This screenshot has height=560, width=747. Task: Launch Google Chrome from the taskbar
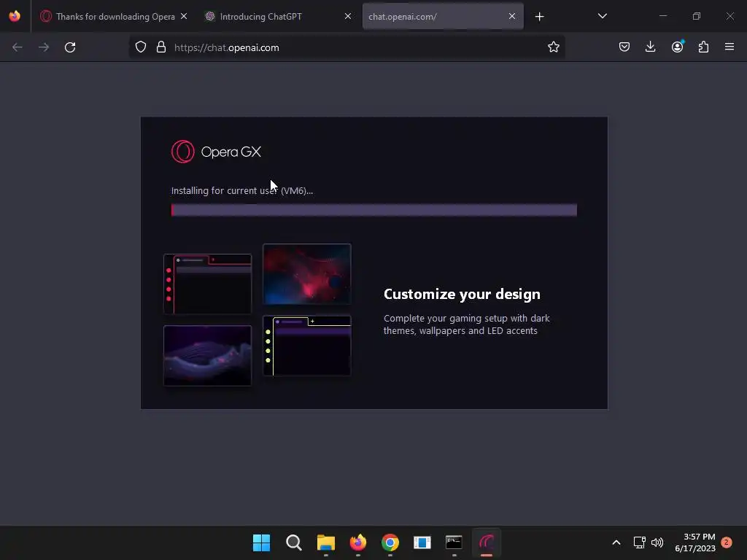[x=390, y=542]
